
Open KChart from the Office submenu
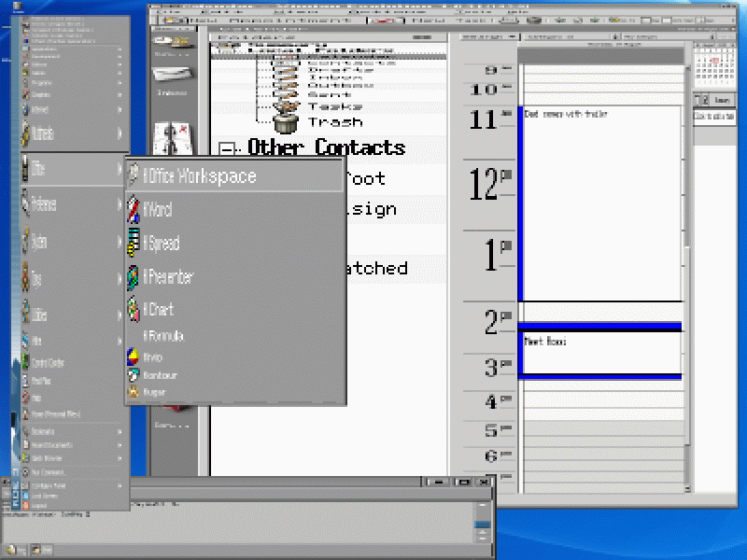click(157, 309)
